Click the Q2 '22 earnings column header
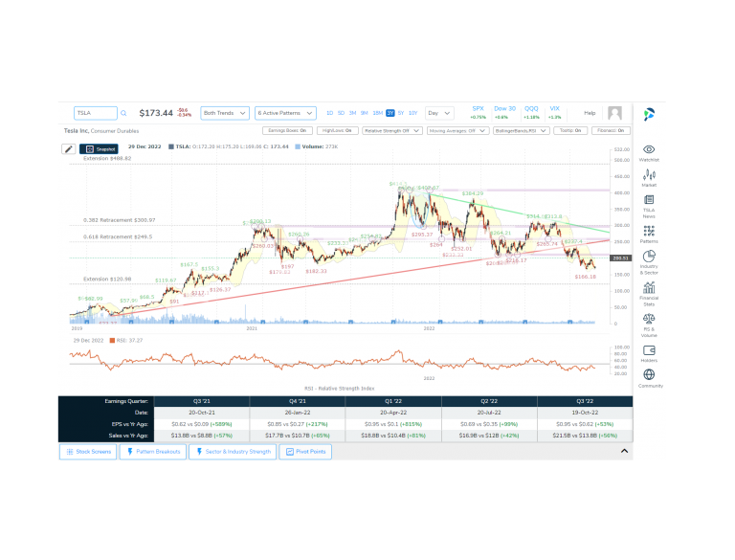This screenshot has width=735, height=560. 489,401
